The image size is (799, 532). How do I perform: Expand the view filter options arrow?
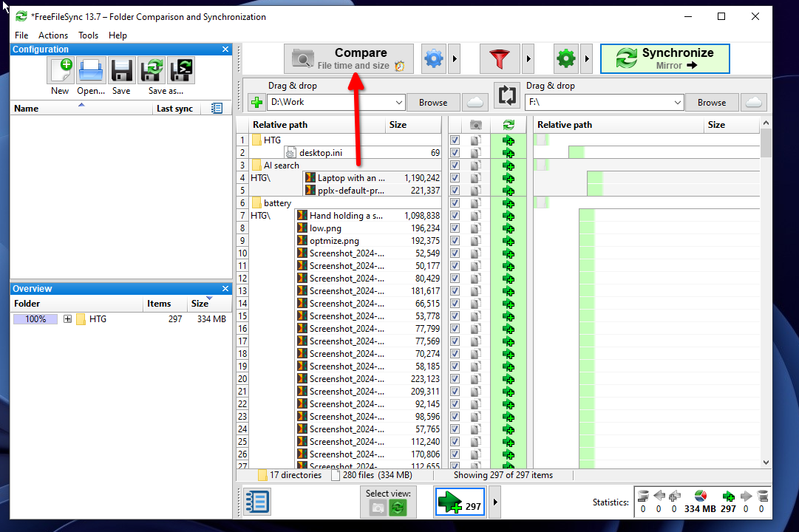coord(494,502)
